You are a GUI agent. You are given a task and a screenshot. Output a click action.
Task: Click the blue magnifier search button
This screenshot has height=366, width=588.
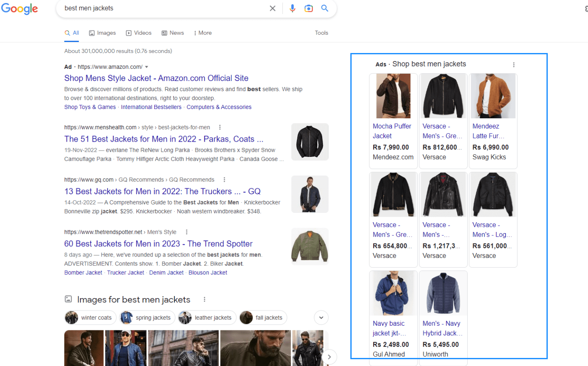coord(325,8)
